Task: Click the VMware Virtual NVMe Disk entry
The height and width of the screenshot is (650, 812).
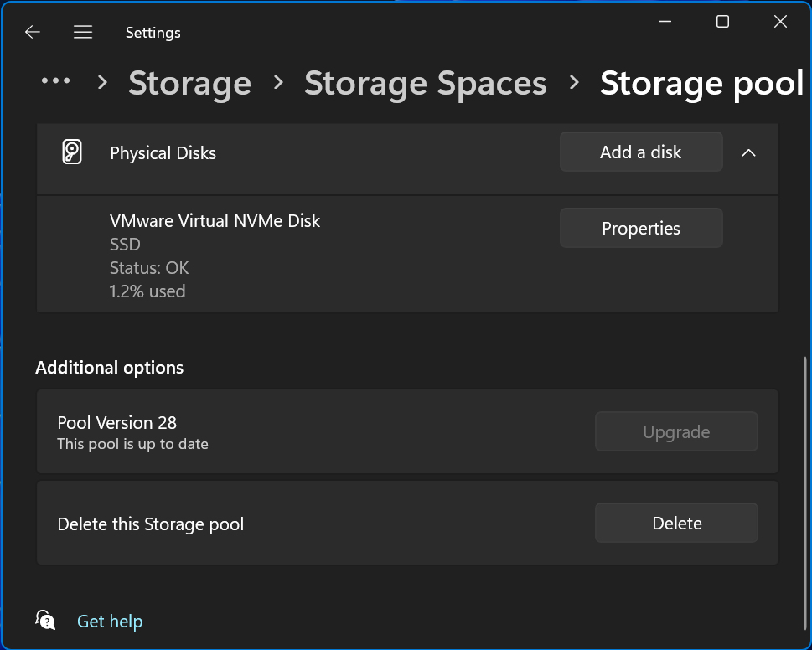Action: coord(215,220)
